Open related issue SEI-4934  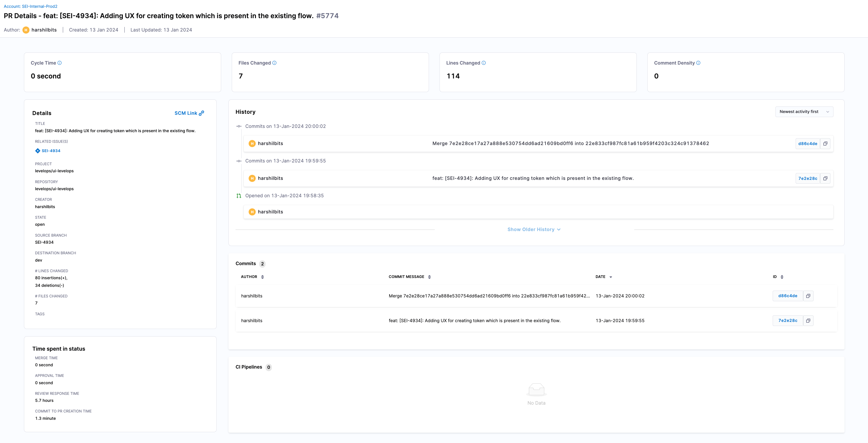pyautogui.click(x=51, y=151)
